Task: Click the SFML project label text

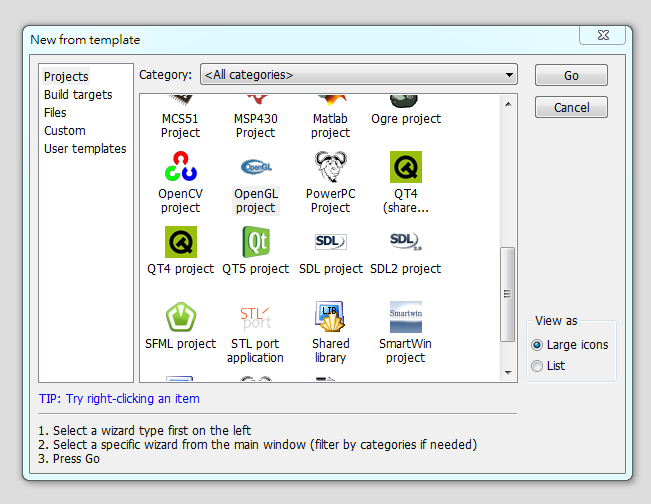Action: pos(181,344)
